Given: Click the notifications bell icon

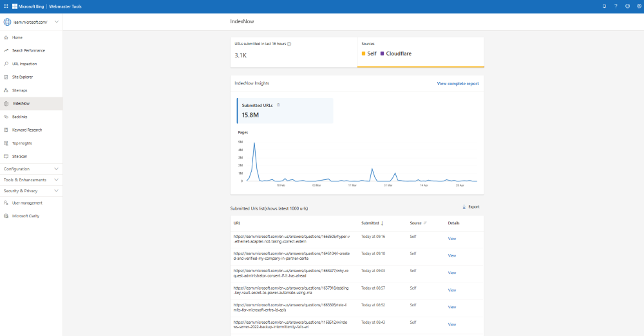Looking at the screenshot, I should point(604,6).
